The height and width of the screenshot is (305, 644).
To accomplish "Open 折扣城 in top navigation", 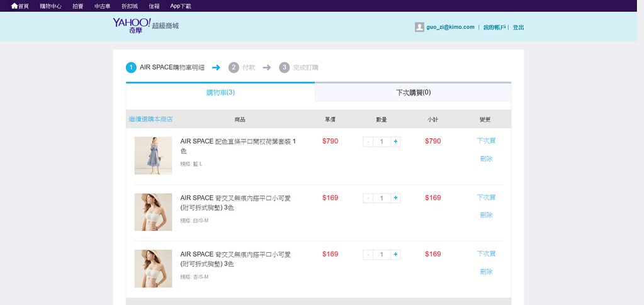I will pos(130,6).
